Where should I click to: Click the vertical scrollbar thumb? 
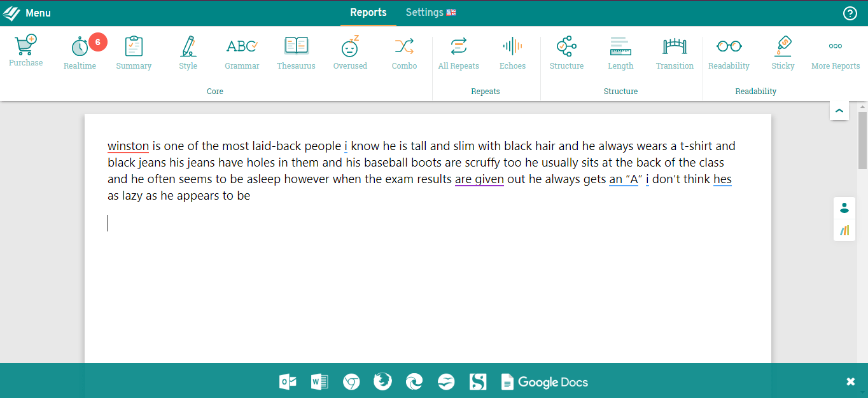click(862, 140)
